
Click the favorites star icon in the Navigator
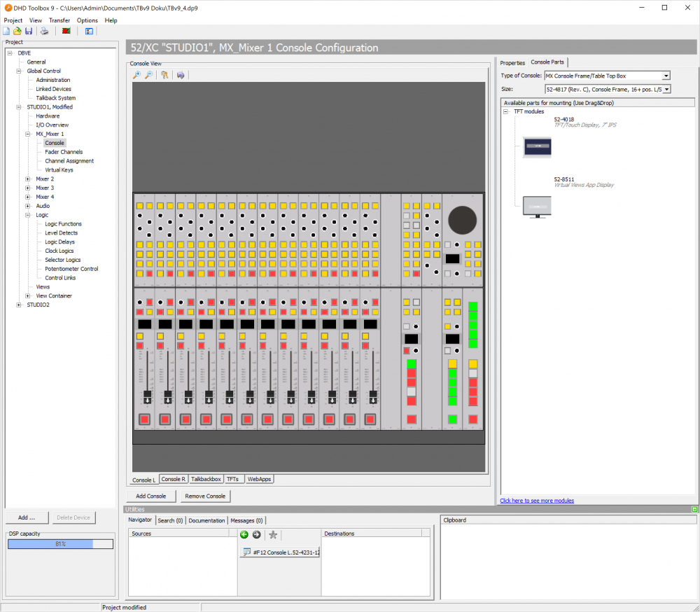[x=272, y=534]
